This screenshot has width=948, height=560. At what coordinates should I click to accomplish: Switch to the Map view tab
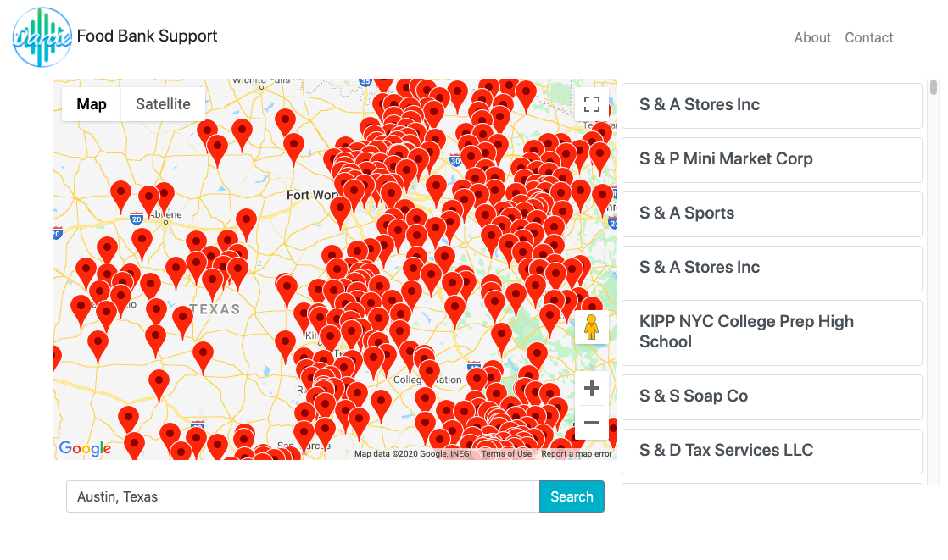pos(92,104)
